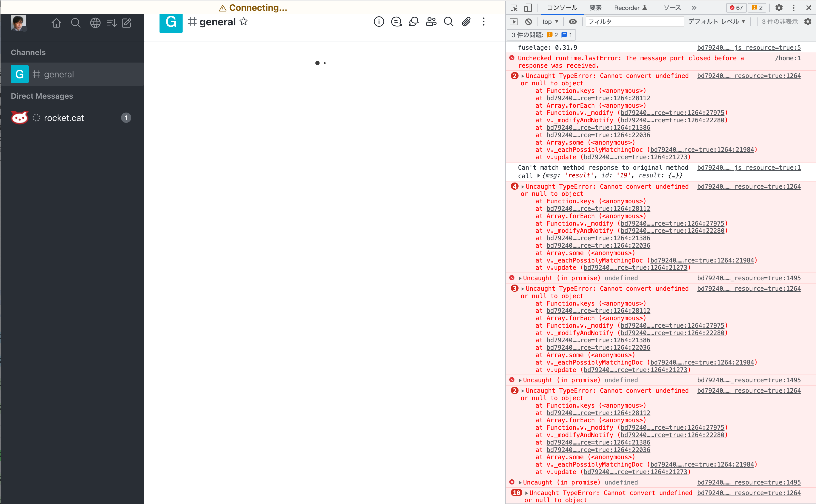The height and width of the screenshot is (504, 816).
Task: Click the 67 errors counter badge
Action: pos(737,8)
